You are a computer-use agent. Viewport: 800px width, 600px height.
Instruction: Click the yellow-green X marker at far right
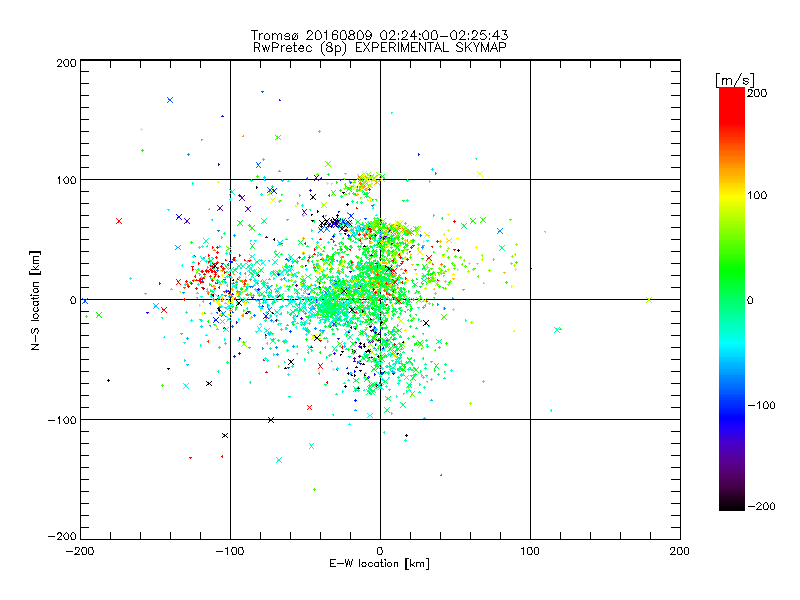click(x=649, y=300)
